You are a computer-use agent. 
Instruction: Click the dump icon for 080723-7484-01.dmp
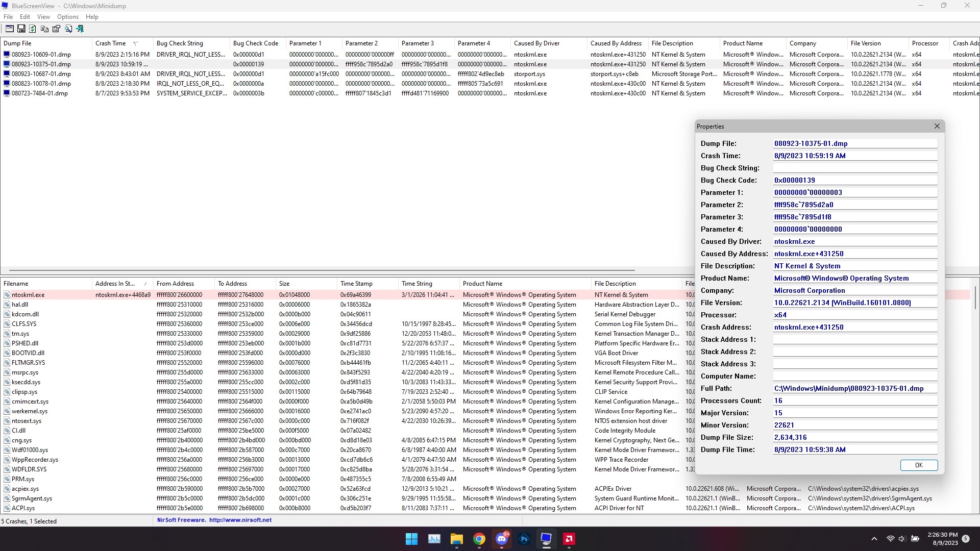[7, 93]
